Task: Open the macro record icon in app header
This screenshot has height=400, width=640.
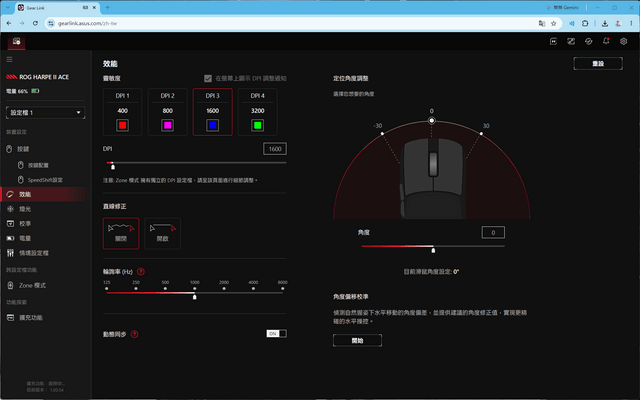Action: (553, 41)
